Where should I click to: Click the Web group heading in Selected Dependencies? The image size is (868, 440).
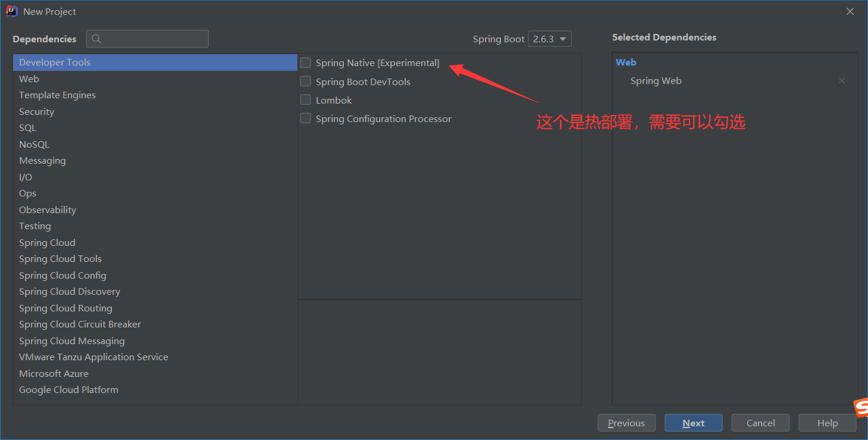coord(626,62)
